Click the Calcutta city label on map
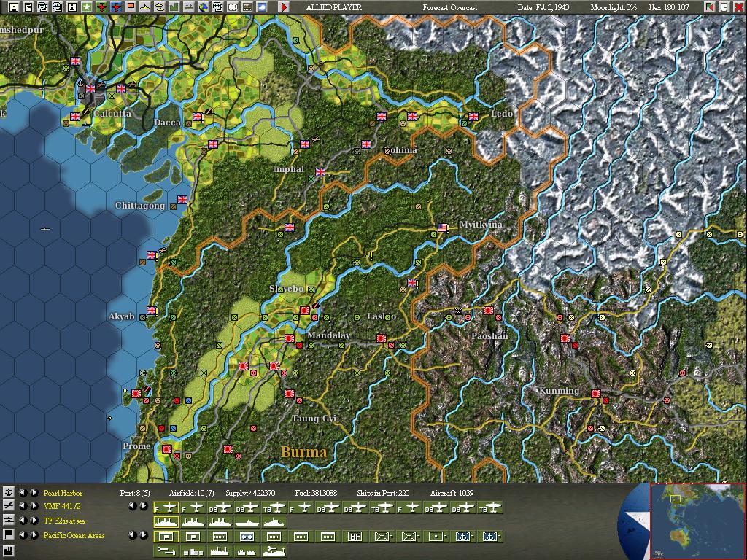The width and height of the screenshot is (747, 560). (112, 113)
